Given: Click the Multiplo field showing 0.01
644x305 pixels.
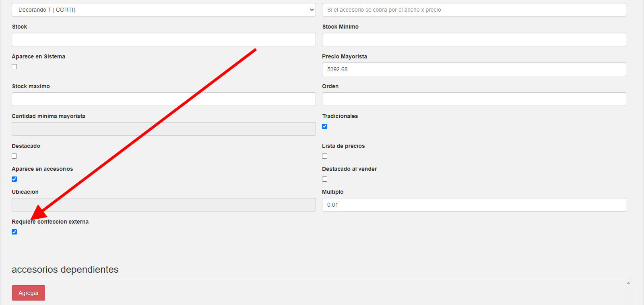Looking at the screenshot, I should [x=474, y=205].
